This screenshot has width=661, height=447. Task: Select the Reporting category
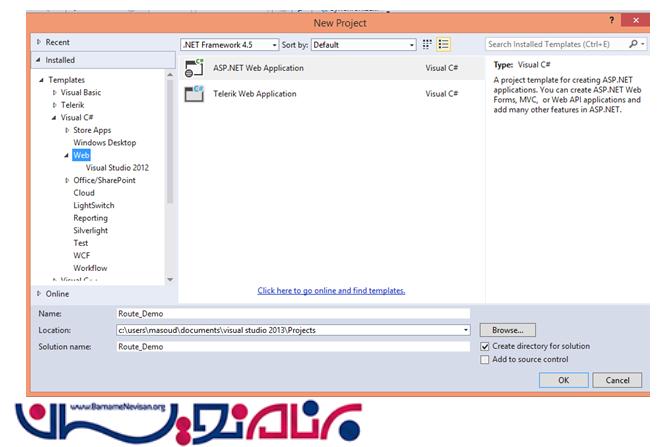point(91,218)
